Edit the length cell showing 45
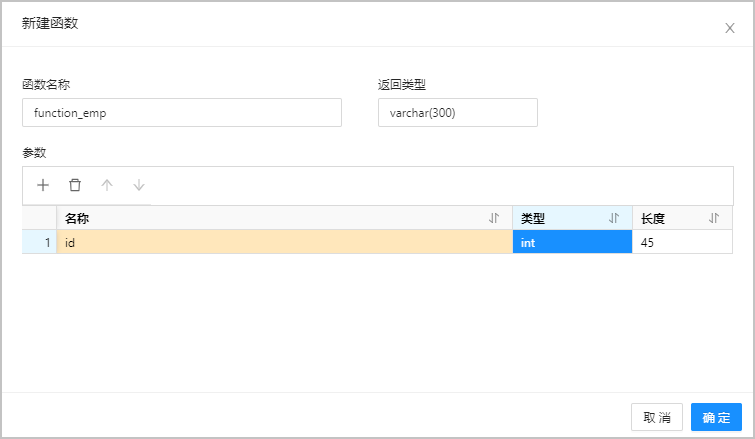 point(682,242)
